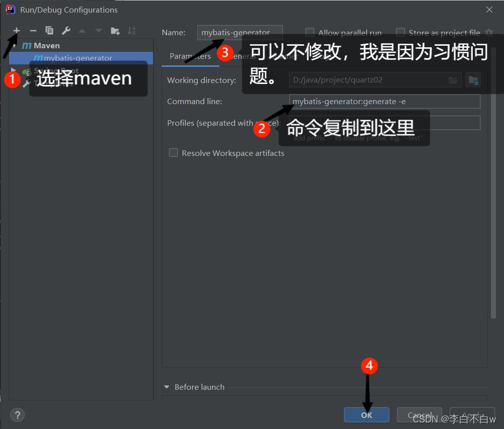Click the Working directory text field
Screen dimensions: 504x429
375,80
